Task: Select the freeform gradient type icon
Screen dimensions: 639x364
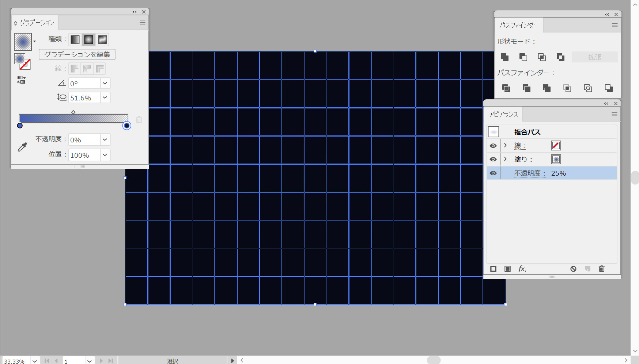Action: coord(102,39)
